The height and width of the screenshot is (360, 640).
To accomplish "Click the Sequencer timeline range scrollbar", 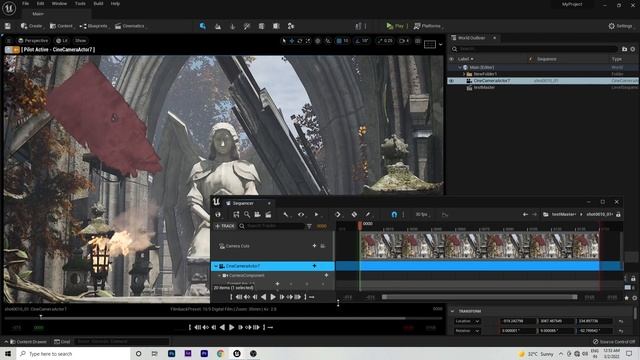I will pyautogui.click(x=480, y=297).
